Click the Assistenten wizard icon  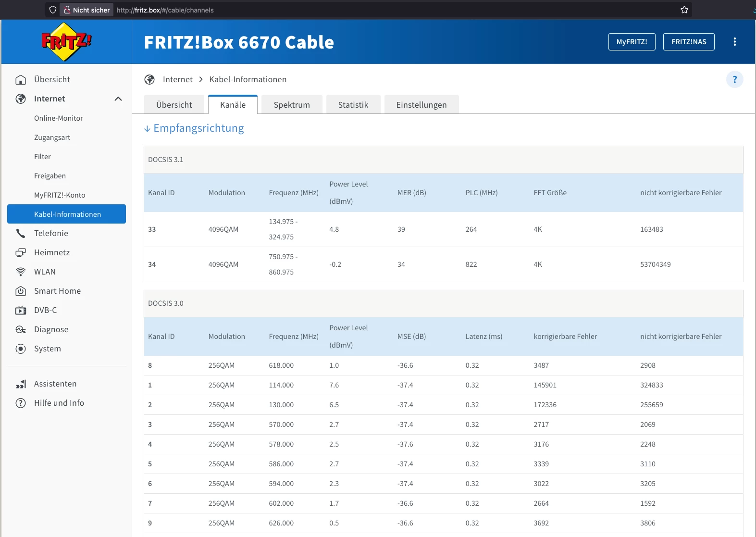21,384
